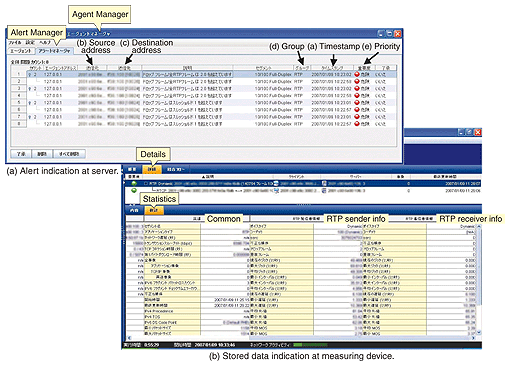This screenshot has width=510, height=366.
Task: Open the 設定 menu in Agent Manager
Action: 30,43
